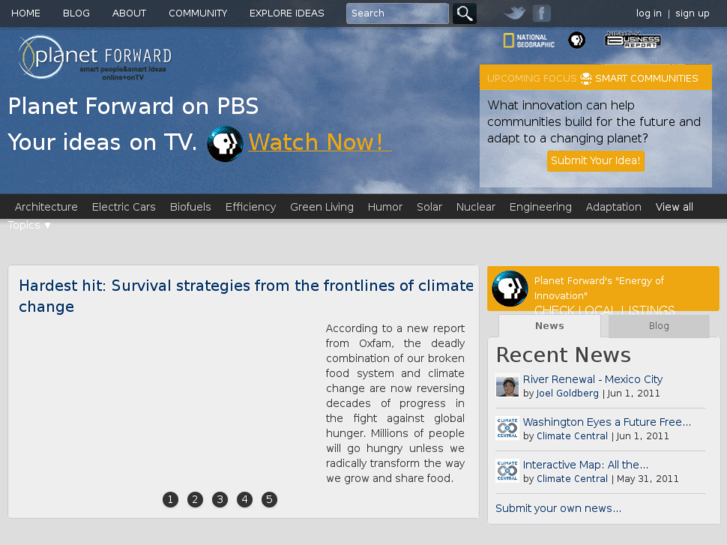Select the Biofuels topic
This screenshot has height=545, width=727.
(190, 207)
